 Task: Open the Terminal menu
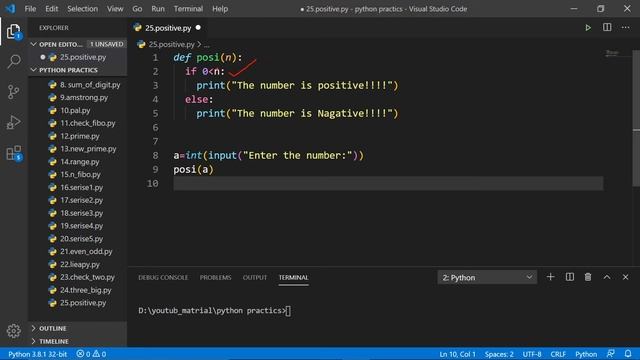pyautogui.click(x=188, y=9)
